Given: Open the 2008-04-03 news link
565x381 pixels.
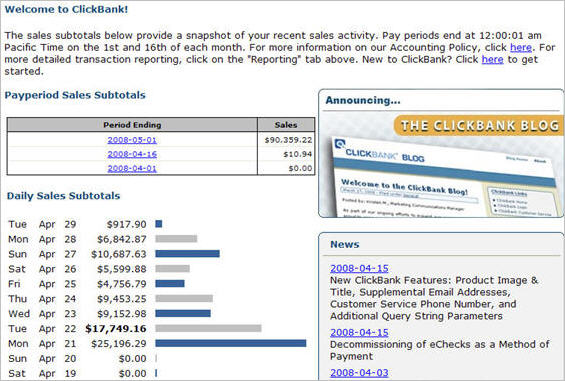Looking at the screenshot, I should click(x=359, y=373).
